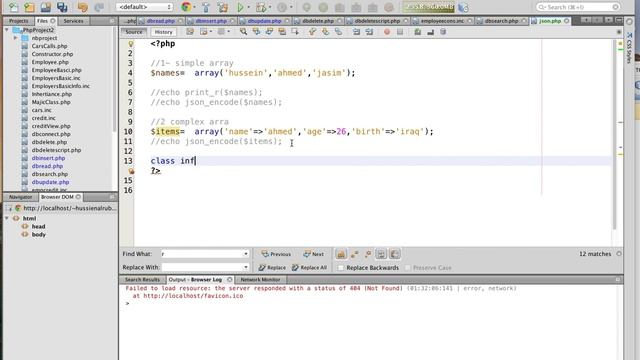Switch to the Projects tab
640x360 pixels.
[x=18, y=21]
